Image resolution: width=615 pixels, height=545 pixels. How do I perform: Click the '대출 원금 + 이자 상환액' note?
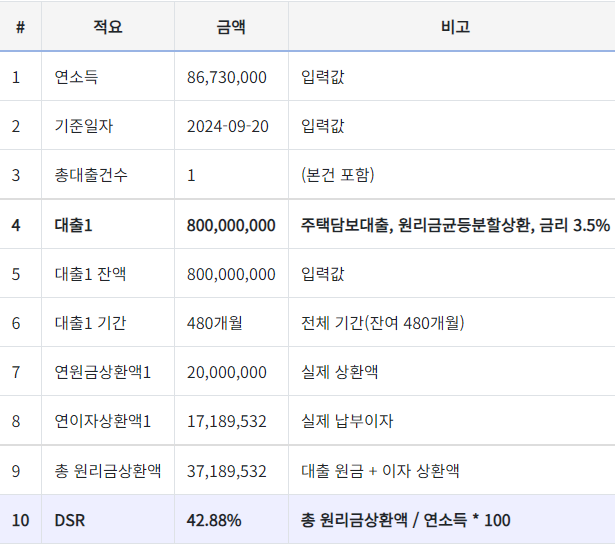[x=380, y=471]
